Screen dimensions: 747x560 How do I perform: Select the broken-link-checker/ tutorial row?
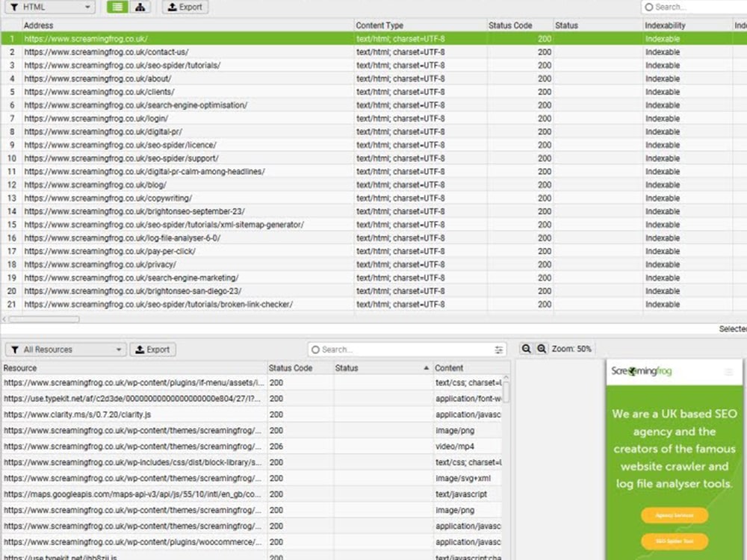pyautogui.click(x=373, y=305)
